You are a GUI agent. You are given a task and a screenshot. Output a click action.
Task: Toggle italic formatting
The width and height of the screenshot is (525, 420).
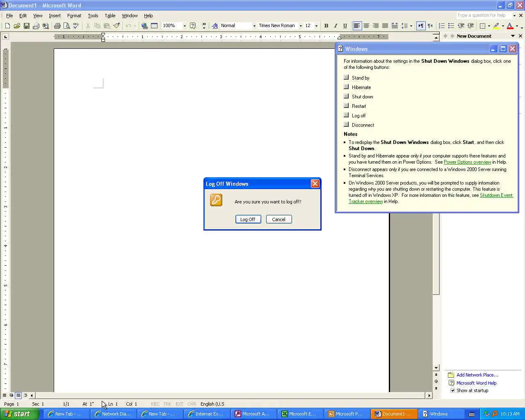pos(336,26)
